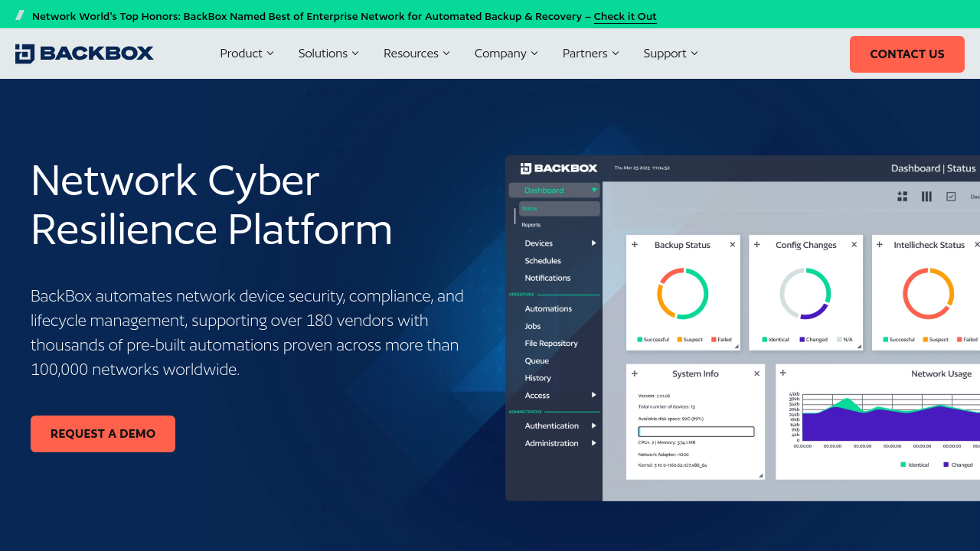The height and width of the screenshot is (551, 980).
Task: Select File Repository in the sidebar
Action: pos(551,344)
